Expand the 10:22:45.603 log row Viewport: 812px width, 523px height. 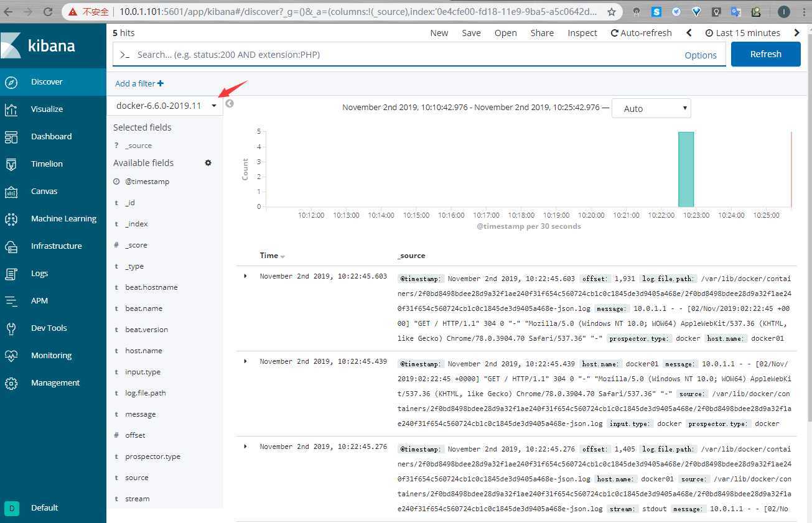point(245,275)
